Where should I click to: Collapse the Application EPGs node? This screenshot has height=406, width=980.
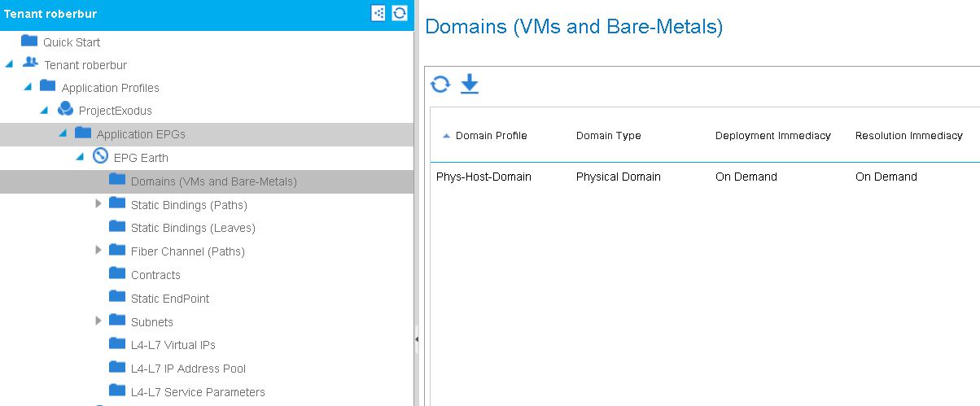[63, 133]
